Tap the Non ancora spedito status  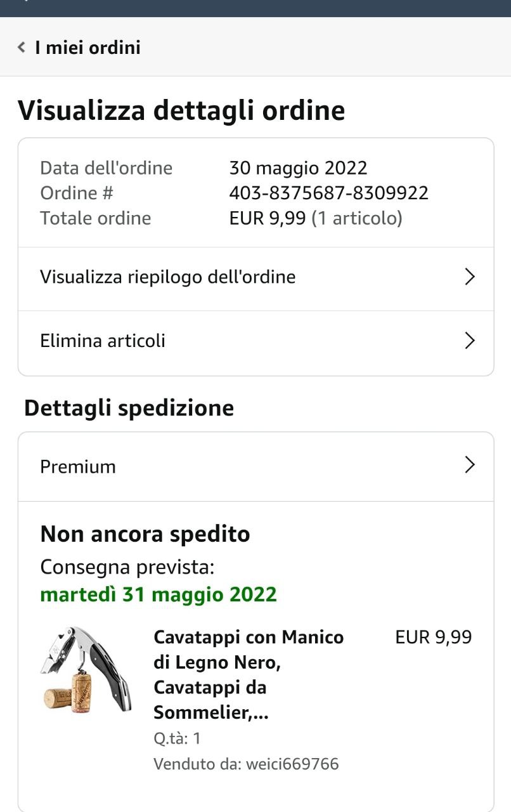click(x=145, y=534)
